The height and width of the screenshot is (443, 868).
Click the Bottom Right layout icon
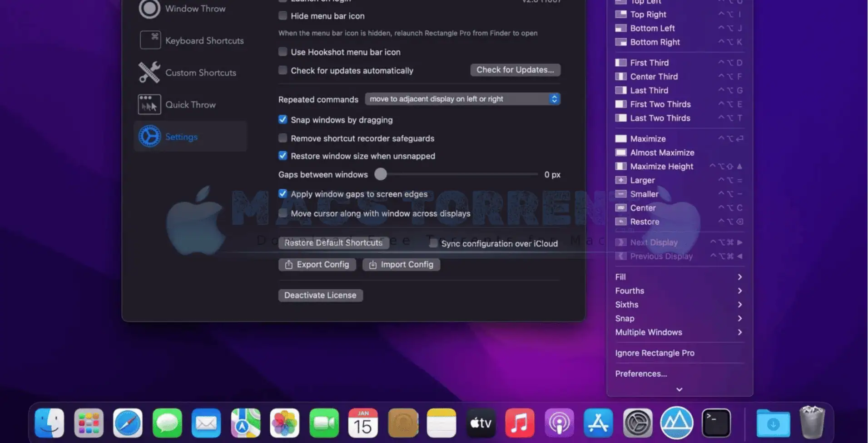[620, 42]
